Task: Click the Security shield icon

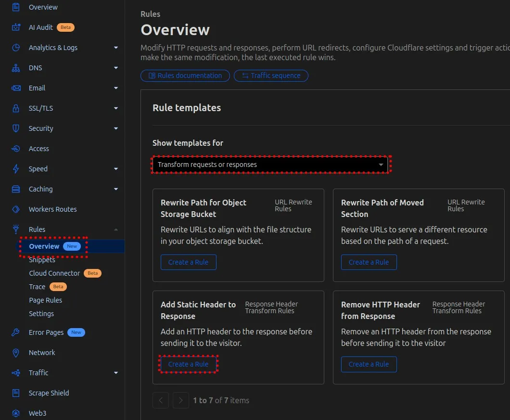Action: [15, 128]
